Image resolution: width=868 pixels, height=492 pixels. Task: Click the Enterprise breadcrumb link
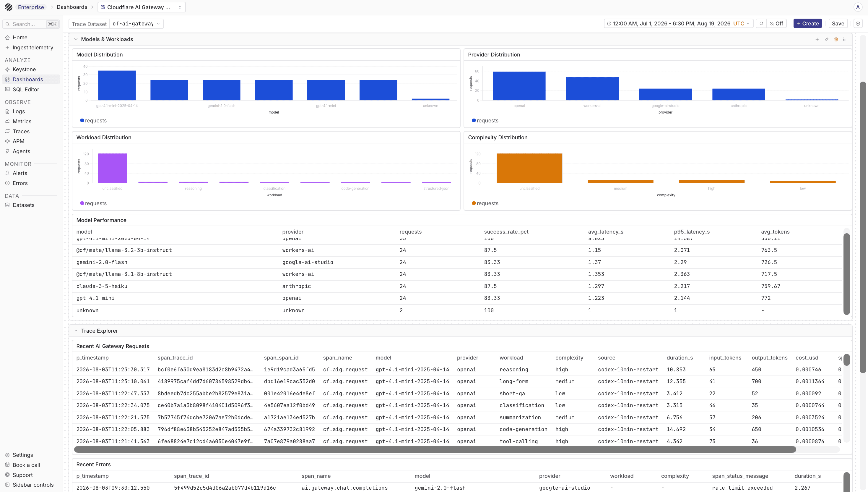31,7
